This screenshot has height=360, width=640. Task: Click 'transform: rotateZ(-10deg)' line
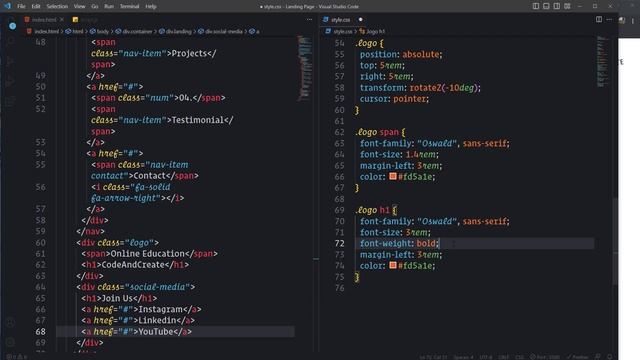pyautogui.click(x=420, y=88)
